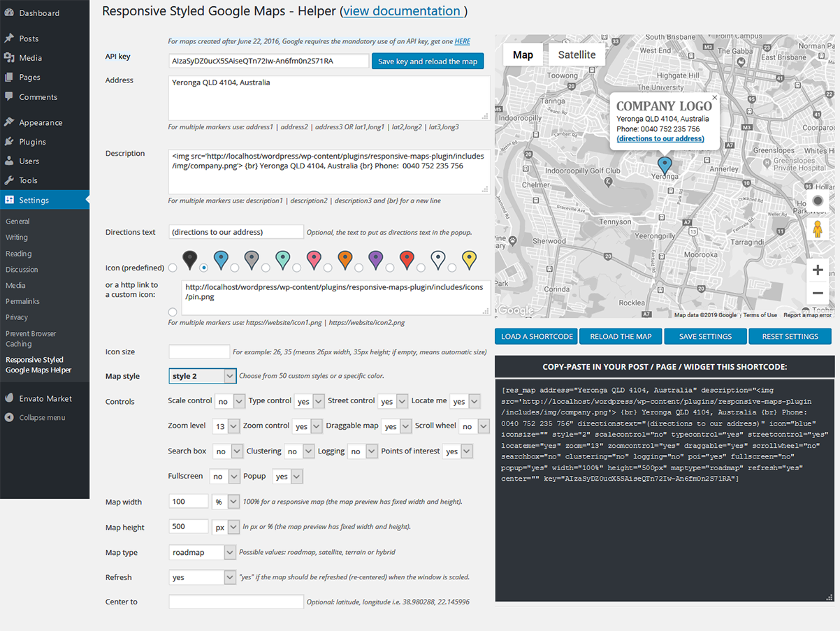
Task: Select radio button after pink pin
Action: click(328, 268)
